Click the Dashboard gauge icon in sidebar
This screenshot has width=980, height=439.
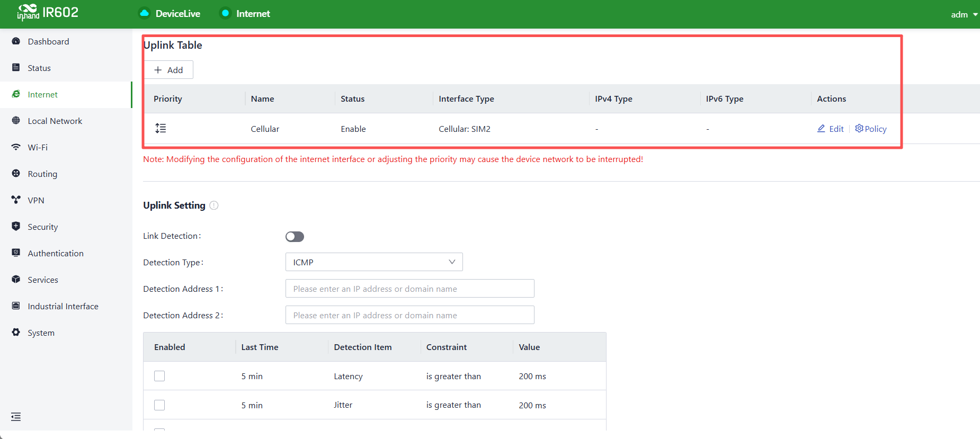point(16,41)
